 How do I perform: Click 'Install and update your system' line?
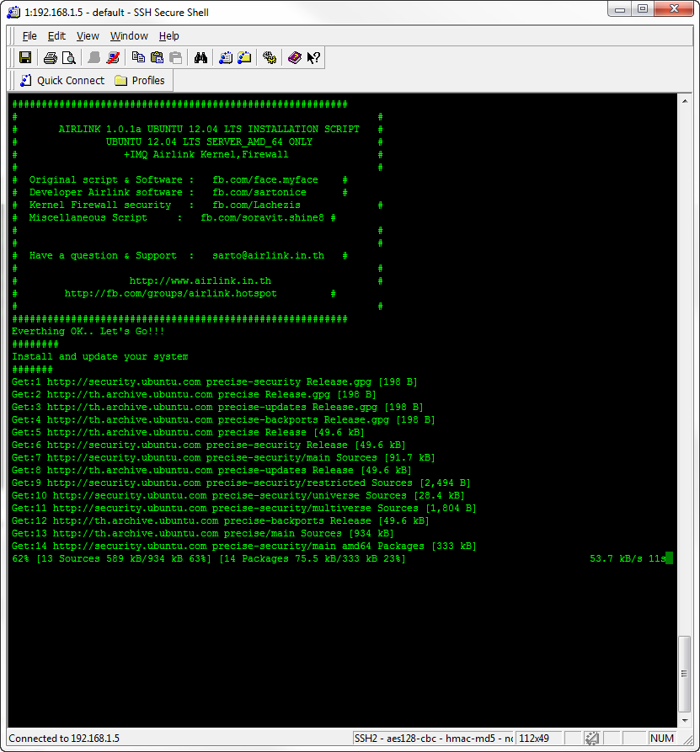(99, 357)
